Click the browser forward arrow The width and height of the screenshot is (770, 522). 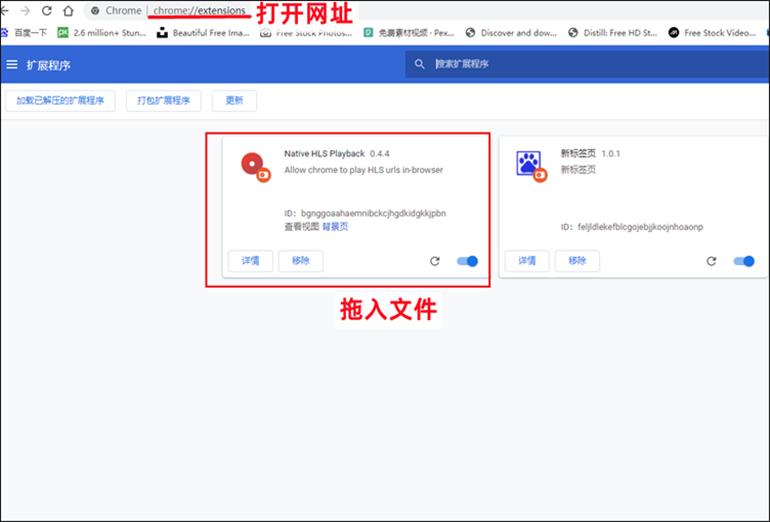[25, 11]
